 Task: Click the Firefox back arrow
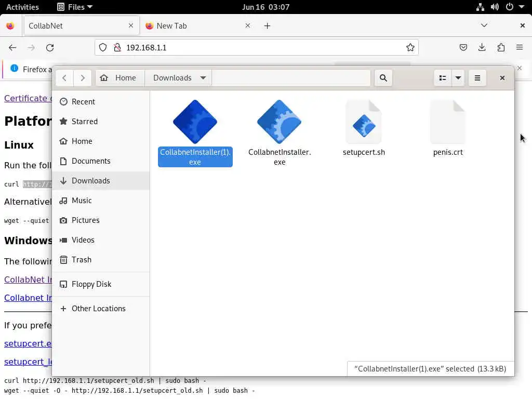[12, 47]
